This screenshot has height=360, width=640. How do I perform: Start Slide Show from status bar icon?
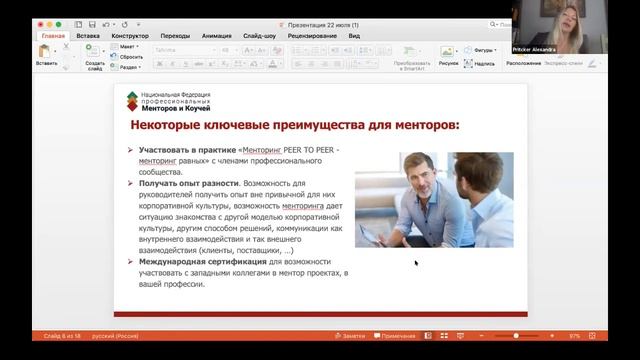tap(460, 336)
